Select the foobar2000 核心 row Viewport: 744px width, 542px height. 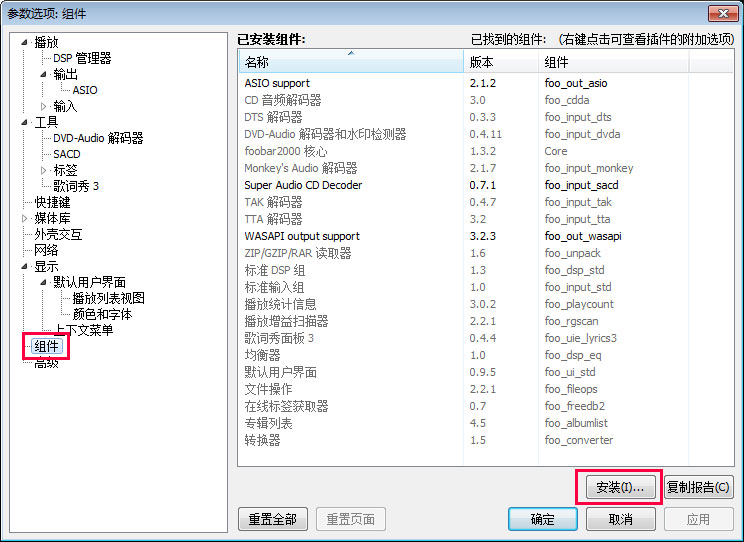click(x=486, y=151)
